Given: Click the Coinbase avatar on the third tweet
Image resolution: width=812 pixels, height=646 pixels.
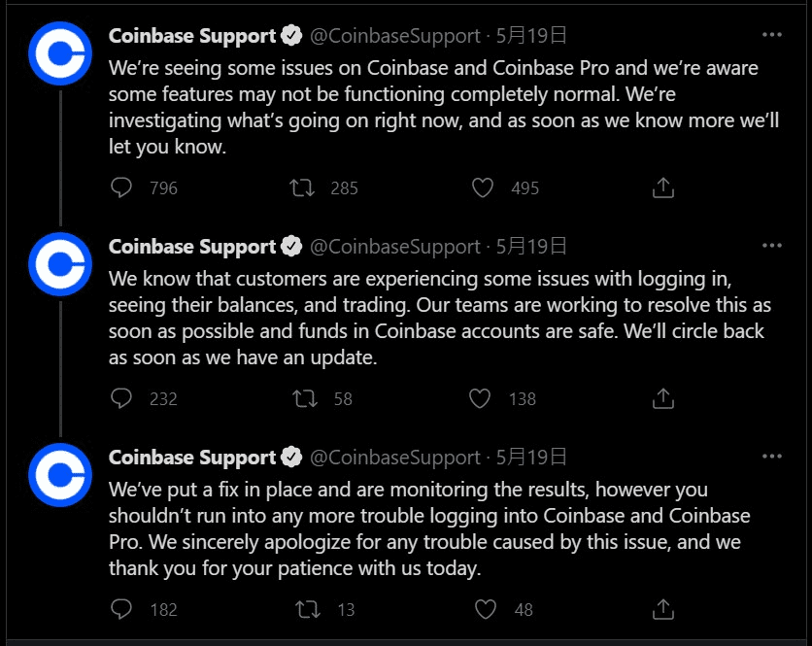Looking at the screenshot, I should point(60,473).
